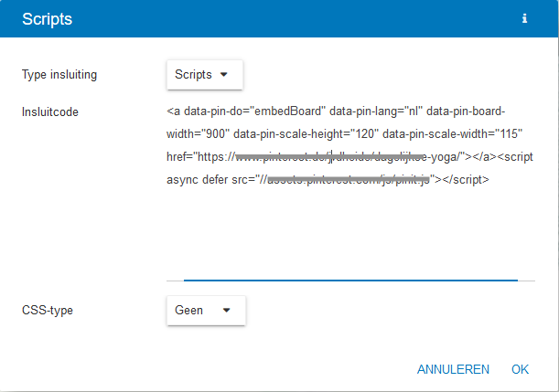
Task: Confirm with the OK button
Action: pyautogui.click(x=521, y=369)
